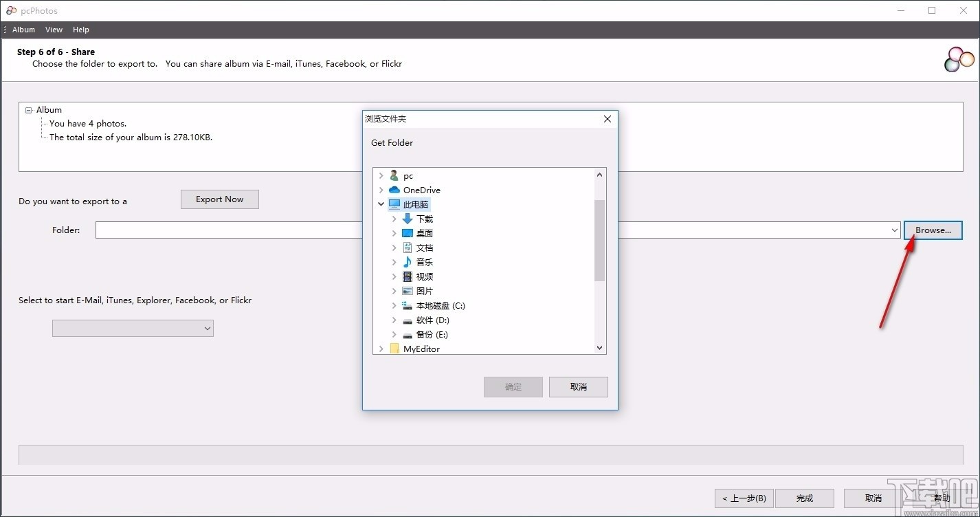Click the 本地磁盘 (C:) drive icon

408,305
